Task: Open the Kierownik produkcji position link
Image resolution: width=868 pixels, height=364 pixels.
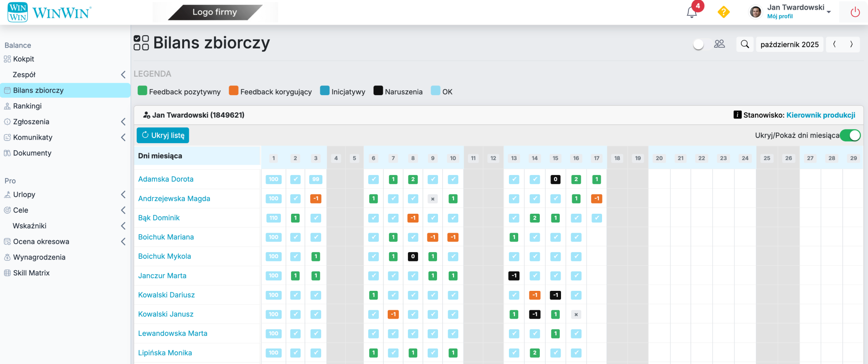Action: [x=820, y=115]
